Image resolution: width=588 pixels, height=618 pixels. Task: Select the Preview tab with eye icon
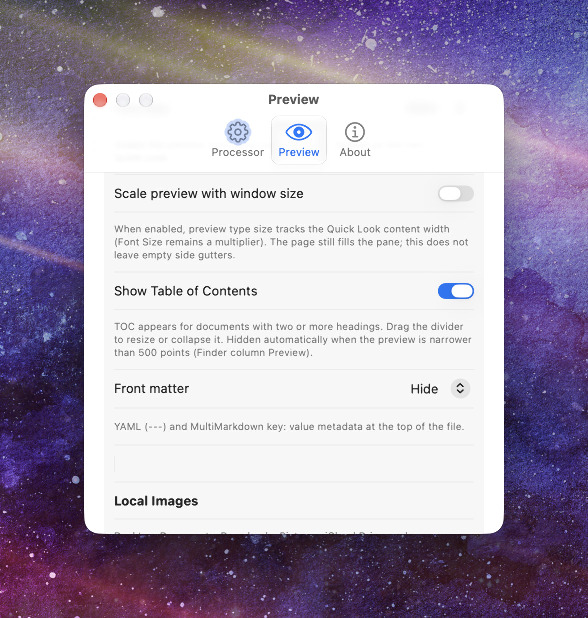coord(299,140)
